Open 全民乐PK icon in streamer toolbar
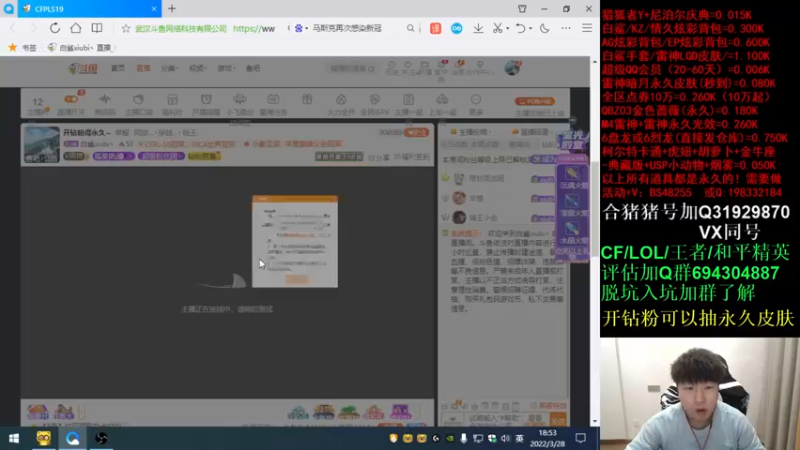800x450 pixels. pyautogui.click(x=374, y=104)
